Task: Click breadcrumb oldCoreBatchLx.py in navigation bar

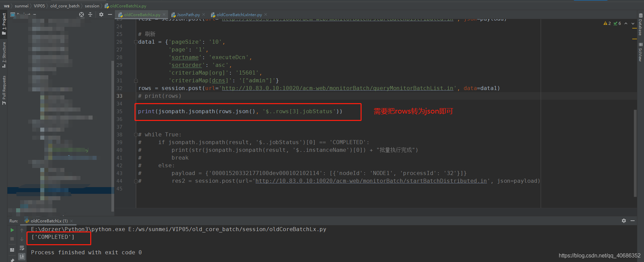Action: tap(125, 6)
